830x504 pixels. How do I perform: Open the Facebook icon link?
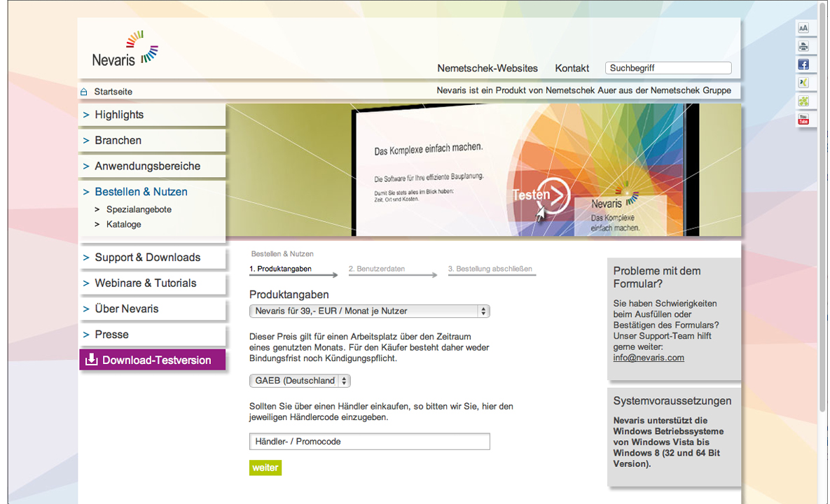pyautogui.click(x=803, y=64)
